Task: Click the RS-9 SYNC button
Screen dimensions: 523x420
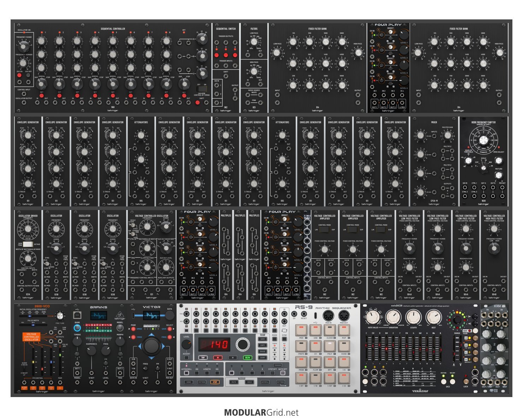Action: point(284,339)
